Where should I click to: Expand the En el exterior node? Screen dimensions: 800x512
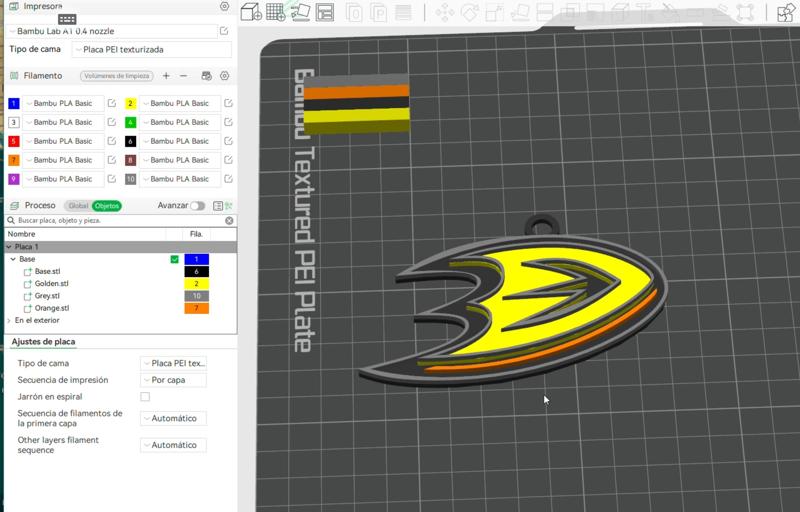click(x=9, y=320)
